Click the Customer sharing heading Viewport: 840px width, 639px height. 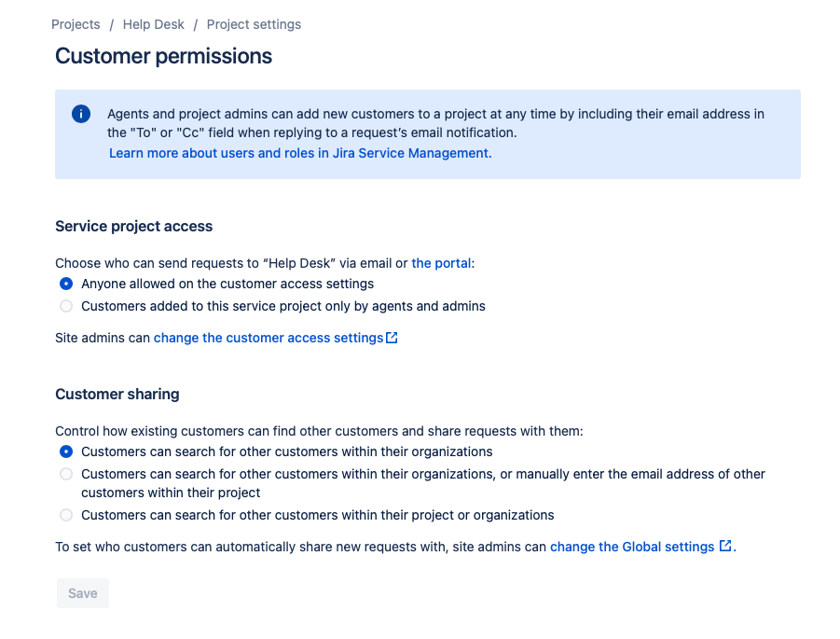pyautogui.click(x=117, y=394)
